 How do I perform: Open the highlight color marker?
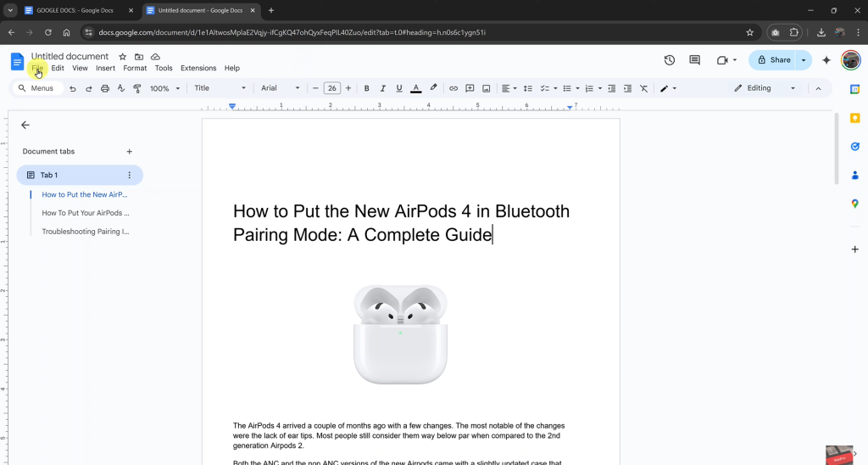coord(433,88)
